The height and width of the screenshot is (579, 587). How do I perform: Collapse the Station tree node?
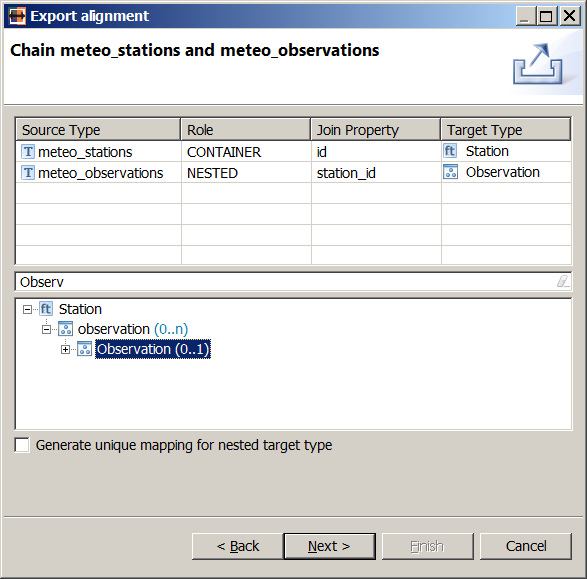click(x=27, y=309)
